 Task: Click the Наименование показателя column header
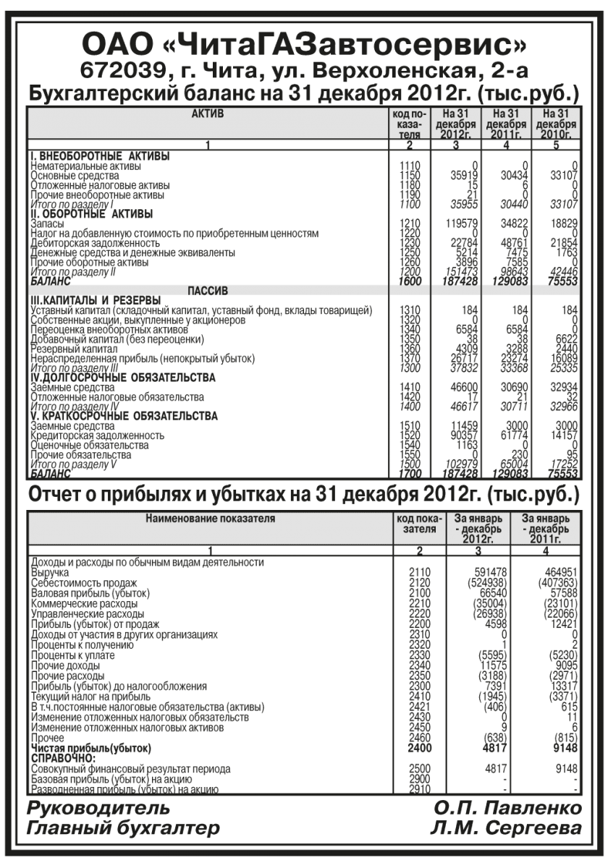point(210,519)
